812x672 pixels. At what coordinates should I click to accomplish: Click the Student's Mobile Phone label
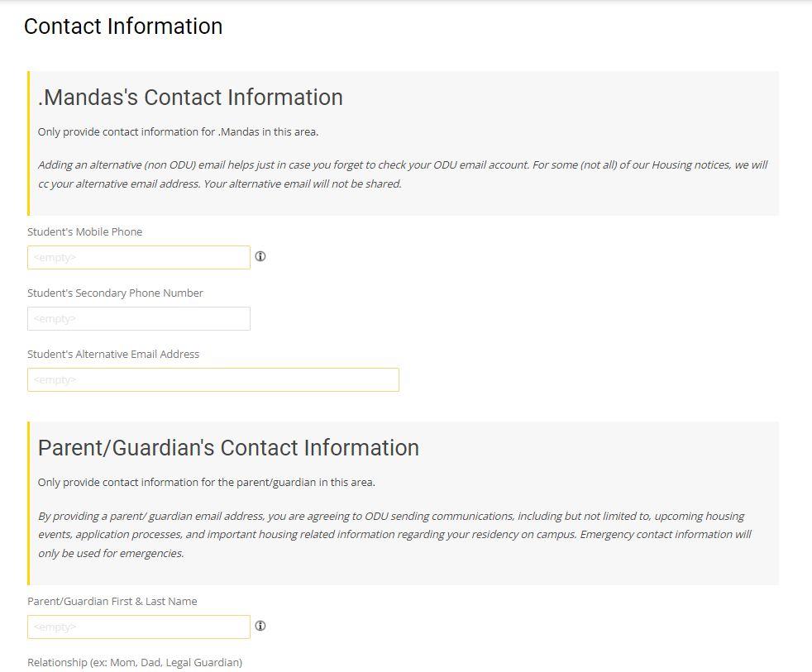[86, 231]
